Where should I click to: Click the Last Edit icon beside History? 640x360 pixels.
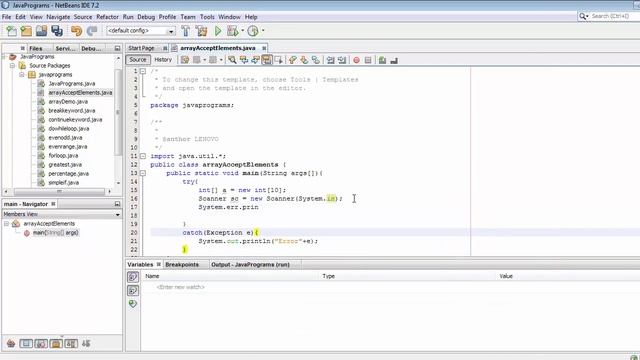[x=185, y=60]
